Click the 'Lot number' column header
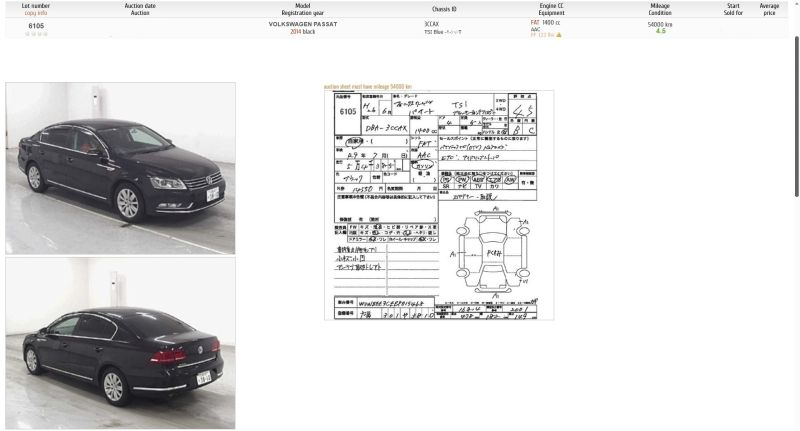 36,6
